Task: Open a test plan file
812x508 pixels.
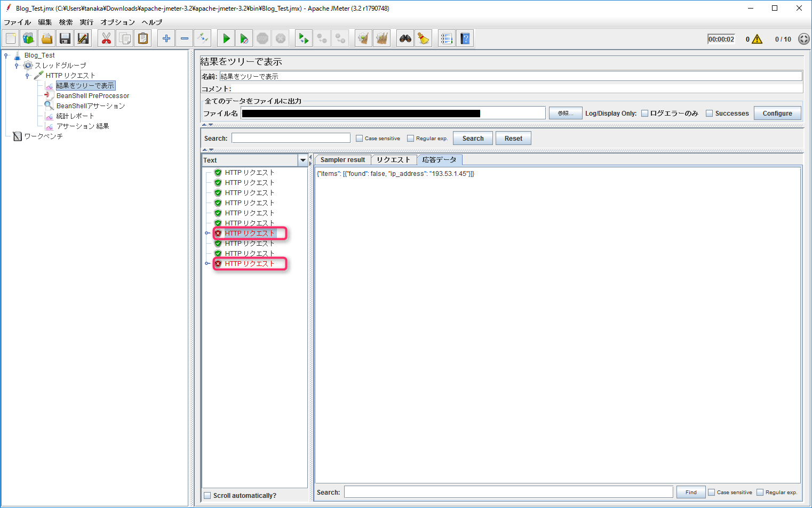Action: pyautogui.click(x=47, y=38)
